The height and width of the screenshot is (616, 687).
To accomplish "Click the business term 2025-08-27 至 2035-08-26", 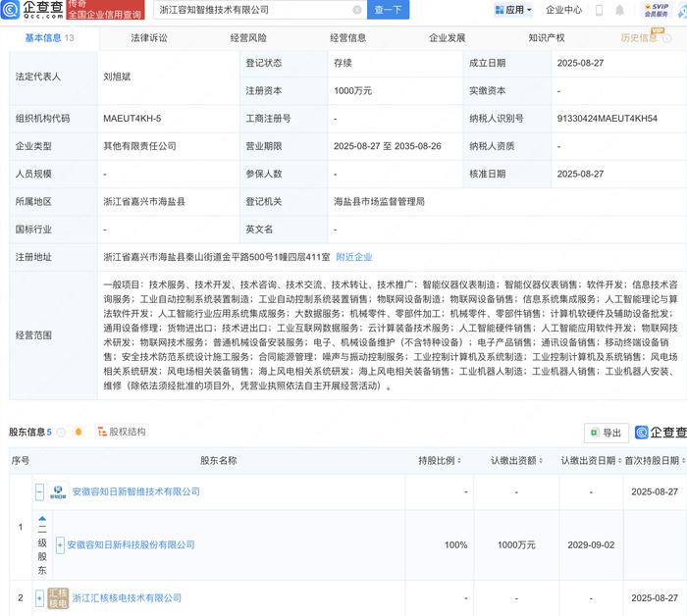I will (388, 146).
